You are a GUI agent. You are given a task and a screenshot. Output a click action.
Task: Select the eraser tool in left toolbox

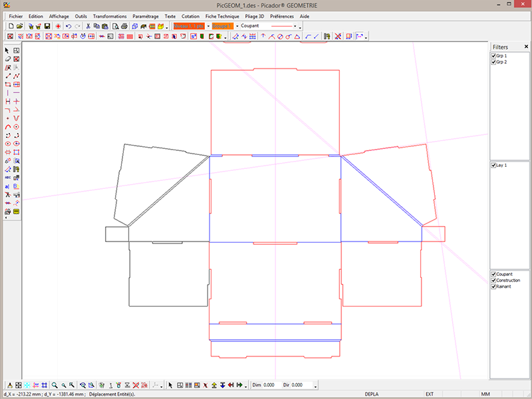point(8,59)
